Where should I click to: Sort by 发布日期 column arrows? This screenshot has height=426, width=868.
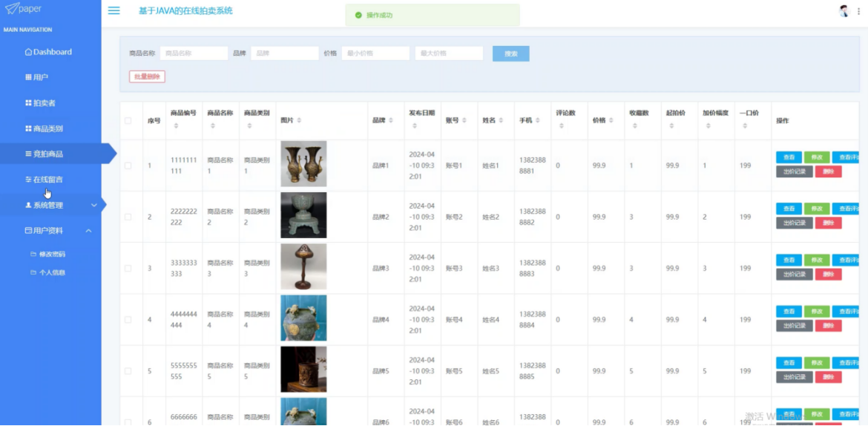coord(415,125)
